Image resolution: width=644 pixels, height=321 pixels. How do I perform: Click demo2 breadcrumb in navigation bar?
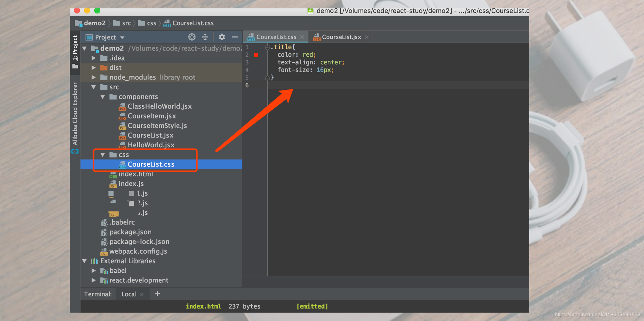91,23
